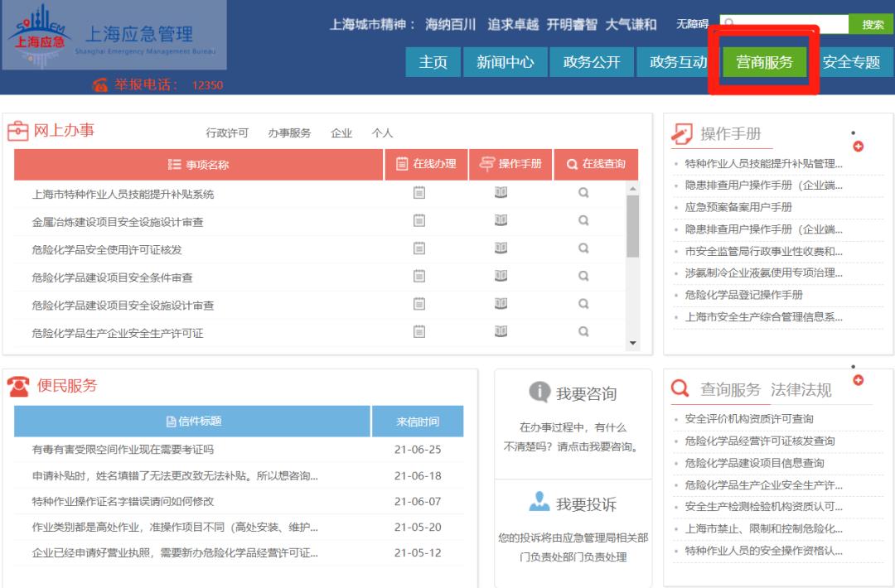Image resolution: width=895 pixels, height=588 pixels.
Task: Click online processing icon for 上海市特种作业人员技能提升补贴系统
Action: [419, 193]
